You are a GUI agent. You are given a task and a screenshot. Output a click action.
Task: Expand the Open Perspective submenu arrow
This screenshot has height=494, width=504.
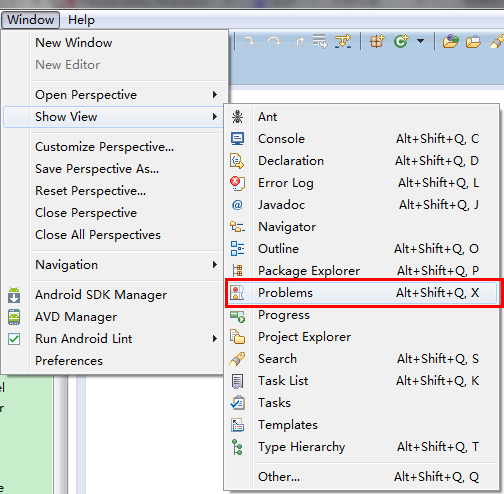(x=215, y=95)
